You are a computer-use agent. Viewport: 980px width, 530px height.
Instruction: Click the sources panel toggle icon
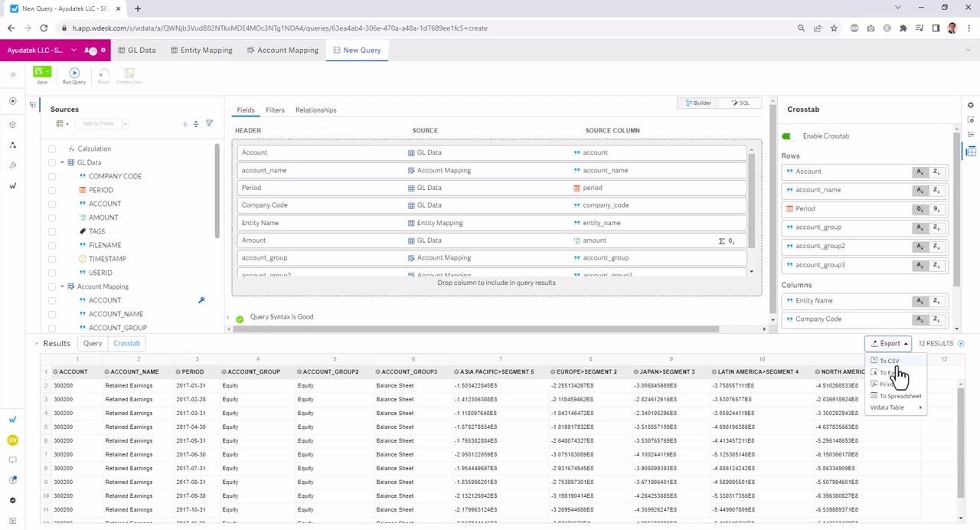[x=33, y=105]
